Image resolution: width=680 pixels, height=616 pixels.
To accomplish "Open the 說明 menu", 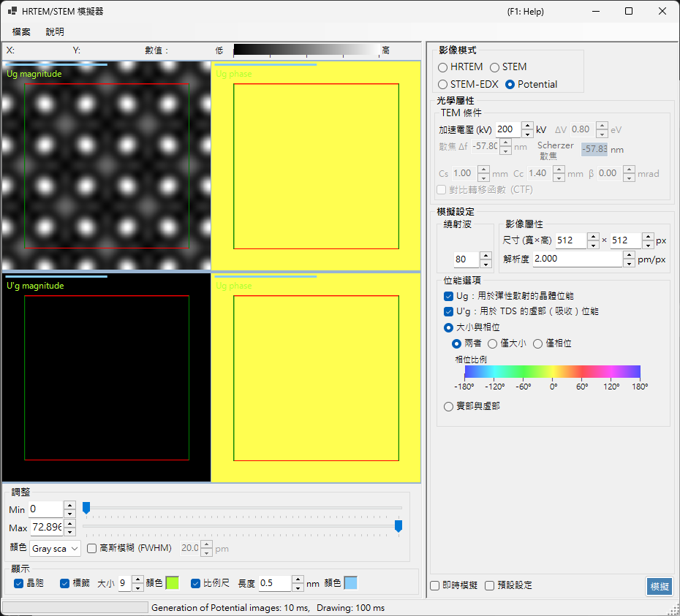I will tap(55, 31).
